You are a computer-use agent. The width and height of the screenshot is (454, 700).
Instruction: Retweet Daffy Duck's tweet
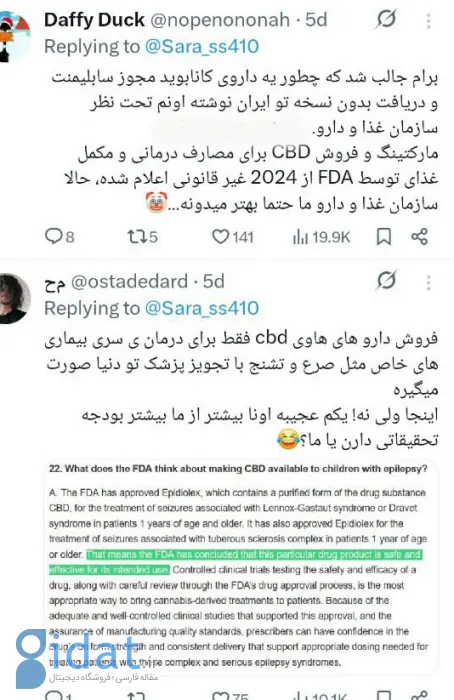(142, 236)
